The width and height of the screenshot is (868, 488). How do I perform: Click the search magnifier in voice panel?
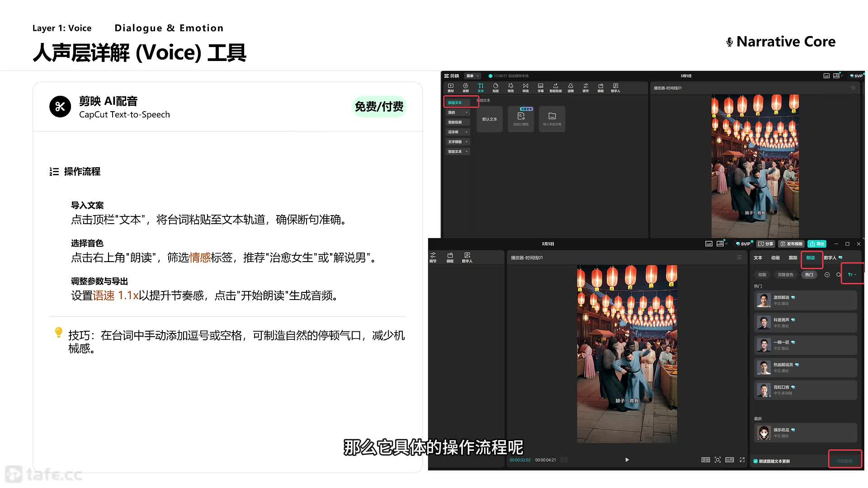[x=839, y=275]
